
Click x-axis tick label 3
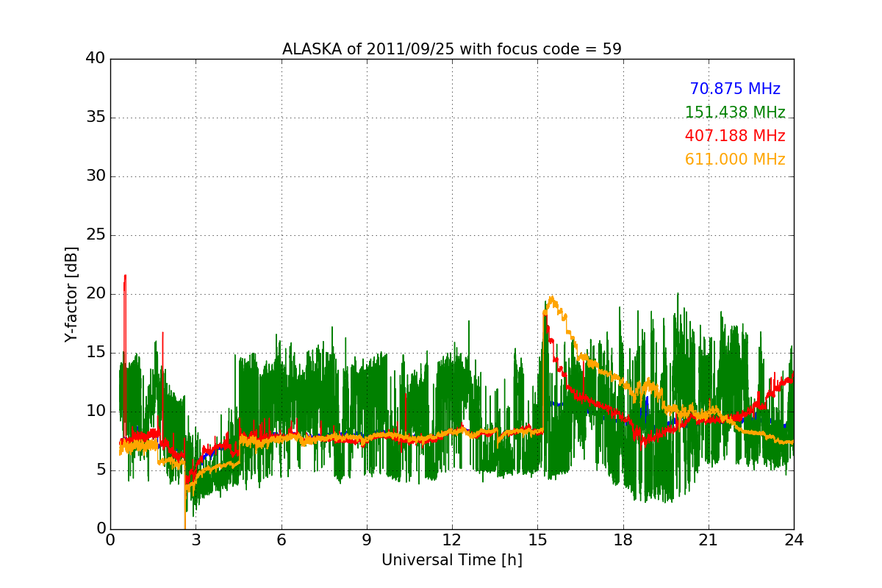196,539
